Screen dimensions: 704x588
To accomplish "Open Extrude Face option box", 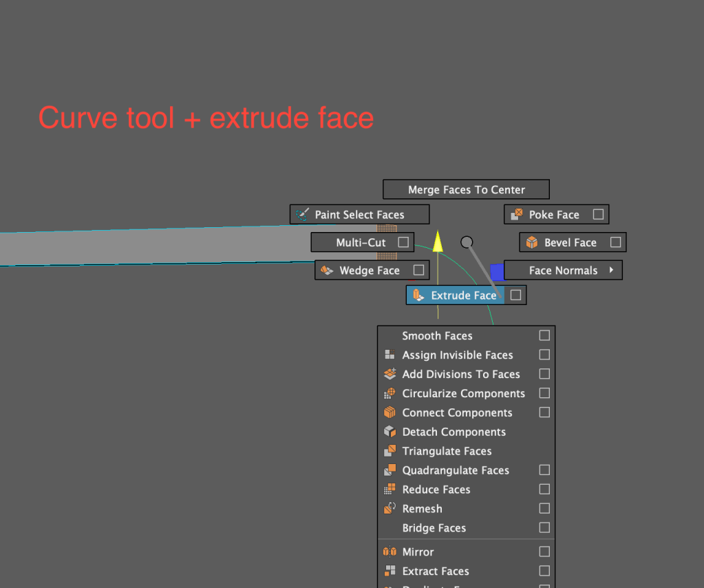I will pyautogui.click(x=516, y=295).
